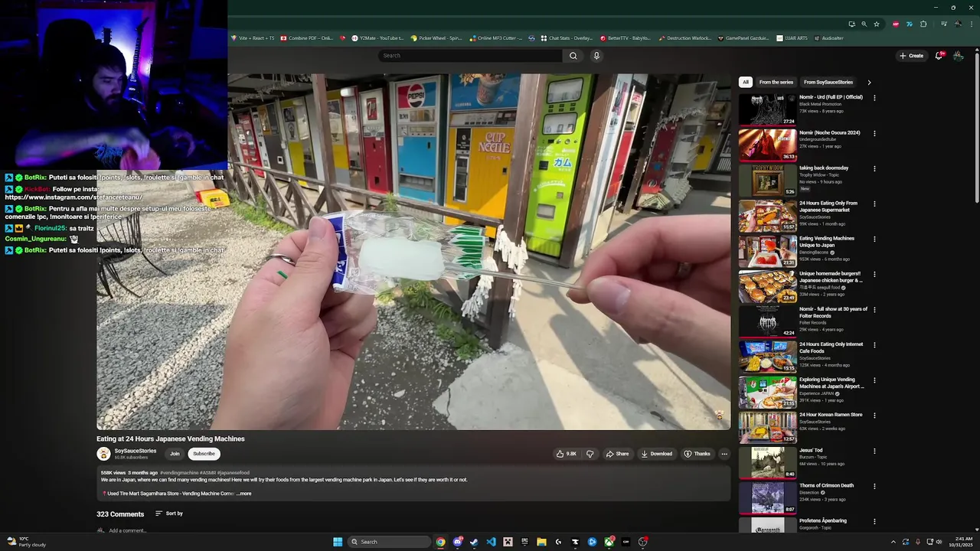Viewport: 980px width, 551px height.
Task: Open YouTube notifications bell
Action: [939, 55]
